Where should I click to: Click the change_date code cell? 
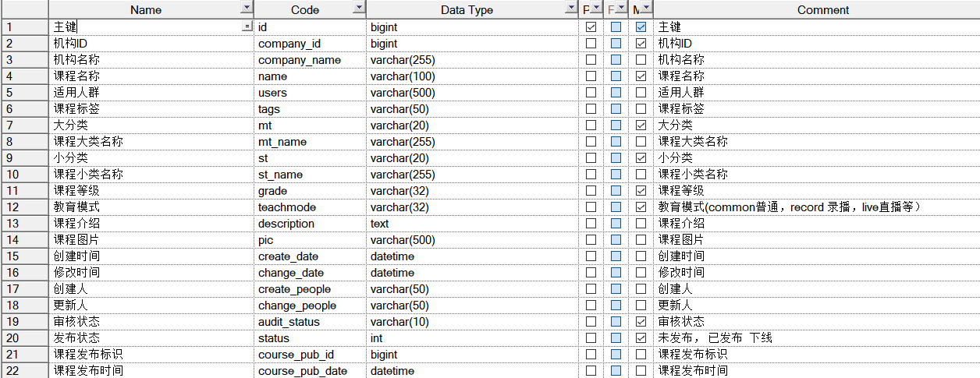click(x=311, y=273)
